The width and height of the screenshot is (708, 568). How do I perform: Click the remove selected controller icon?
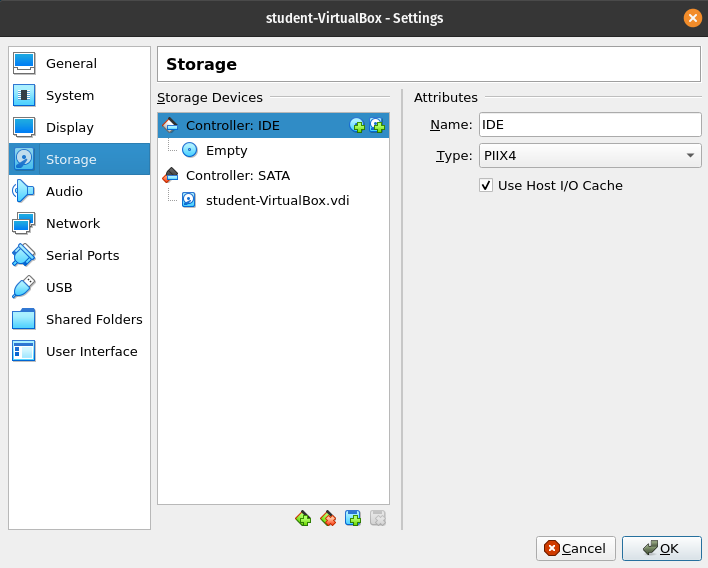[328, 518]
